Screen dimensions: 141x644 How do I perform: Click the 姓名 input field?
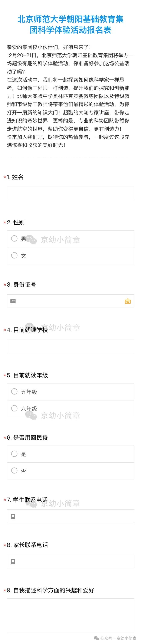click(70, 193)
